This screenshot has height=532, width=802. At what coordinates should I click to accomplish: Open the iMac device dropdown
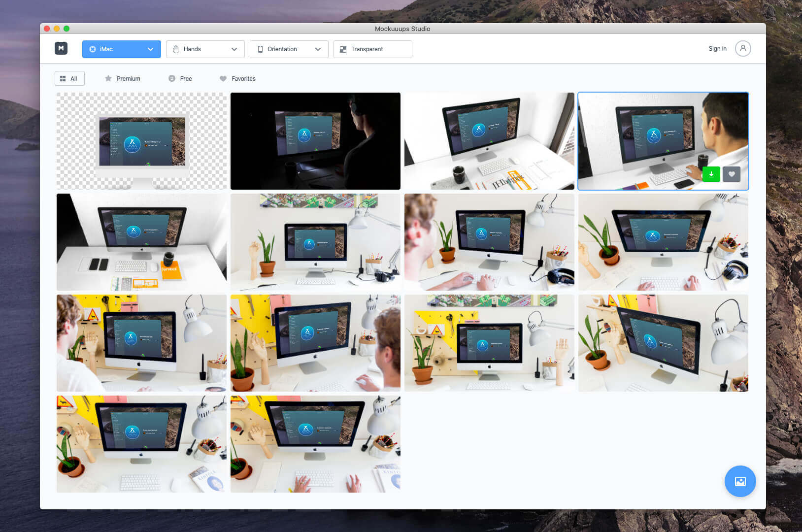pyautogui.click(x=121, y=49)
